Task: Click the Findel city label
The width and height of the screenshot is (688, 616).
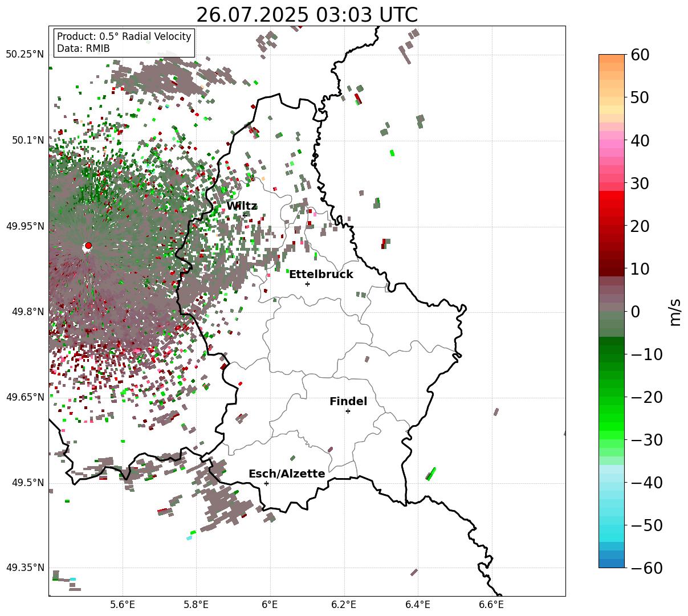Action: tap(348, 402)
